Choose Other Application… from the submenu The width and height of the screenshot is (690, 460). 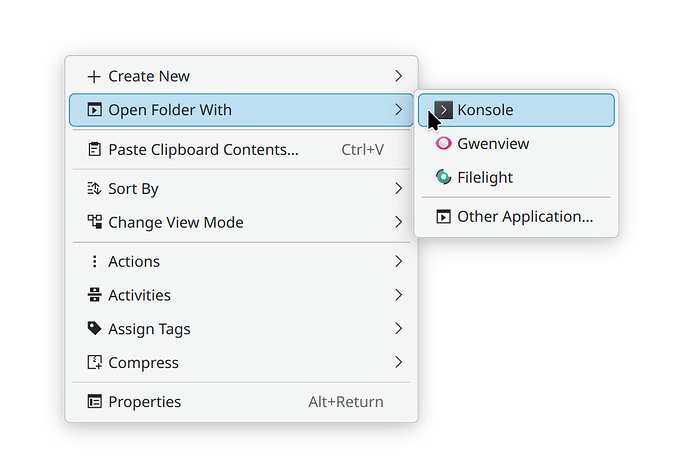[x=524, y=217]
